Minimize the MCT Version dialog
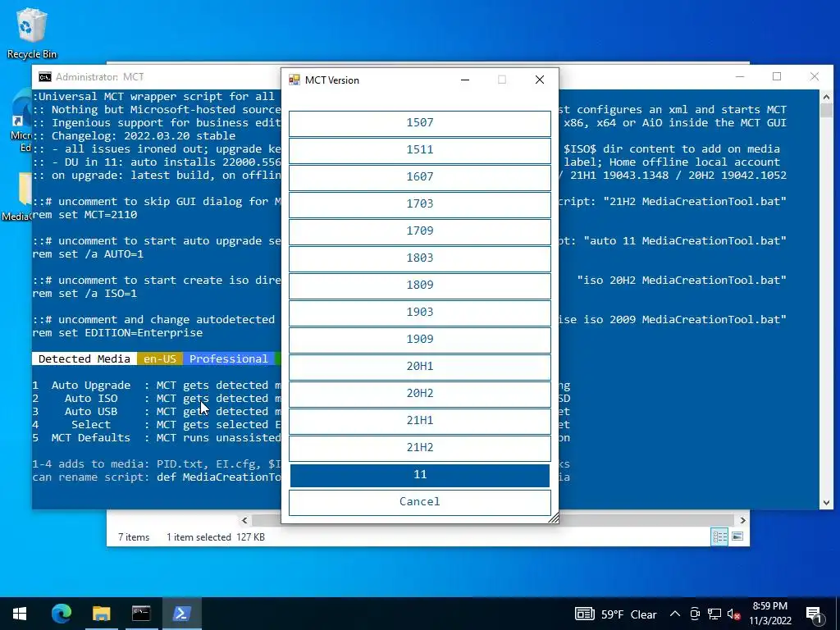 click(x=465, y=80)
